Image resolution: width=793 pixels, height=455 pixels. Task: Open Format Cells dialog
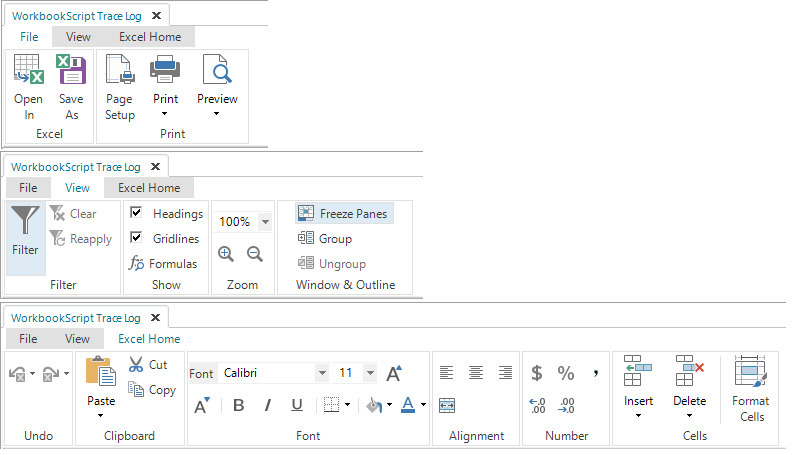(751, 389)
